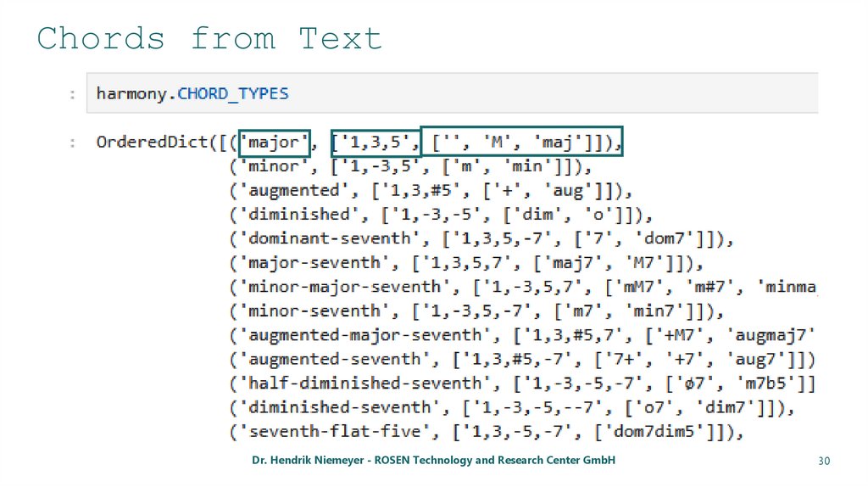Image resolution: width=868 pixels, height=487 pixels.
Task: Click the 'diminished' key in the output
Action: click(299, 215)
